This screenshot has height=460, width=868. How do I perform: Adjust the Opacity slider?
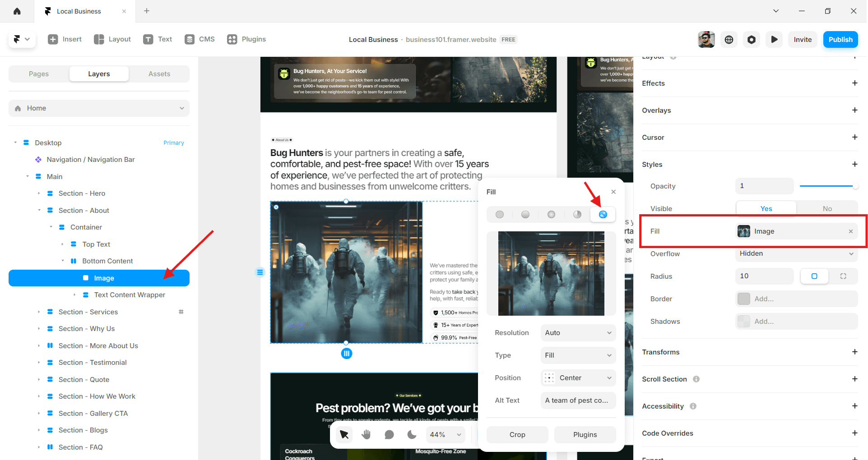828,186
